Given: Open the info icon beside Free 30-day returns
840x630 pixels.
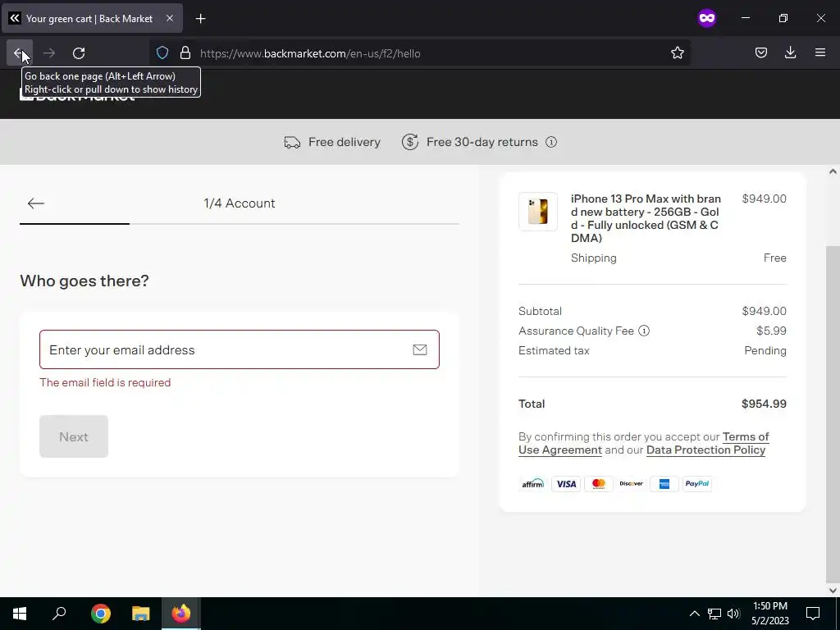Looking at the screenshot, I should pyautogui.click(x=551, y=142).
